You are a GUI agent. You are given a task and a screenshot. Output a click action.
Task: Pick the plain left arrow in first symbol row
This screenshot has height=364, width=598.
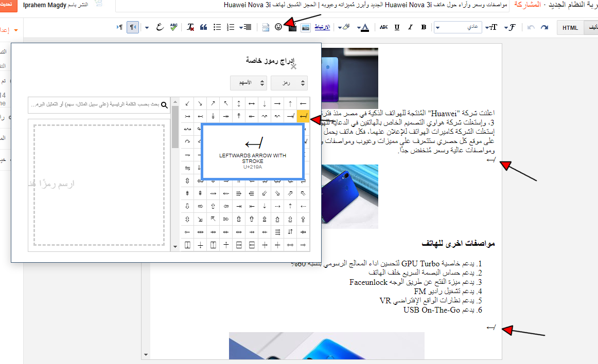click(303, 103)
